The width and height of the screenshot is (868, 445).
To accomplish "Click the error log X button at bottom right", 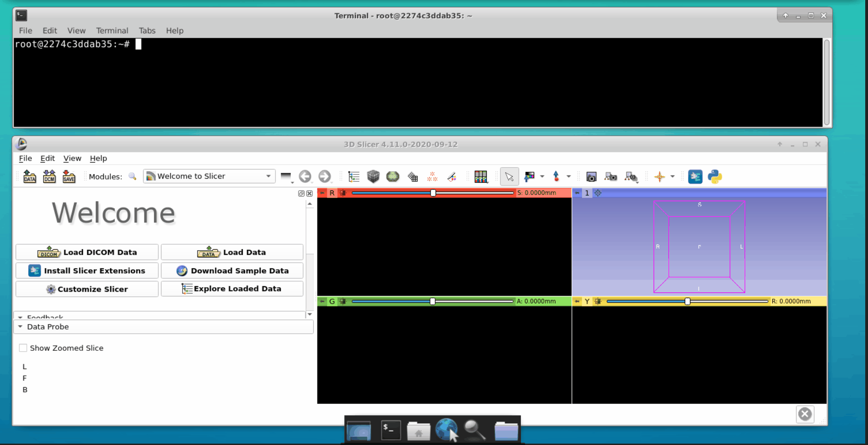I will (805, 414).
